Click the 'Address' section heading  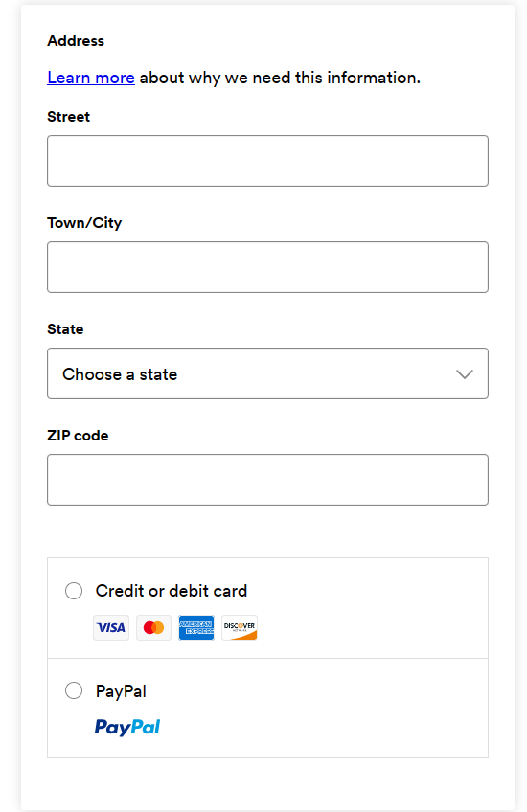click(76, 41)
